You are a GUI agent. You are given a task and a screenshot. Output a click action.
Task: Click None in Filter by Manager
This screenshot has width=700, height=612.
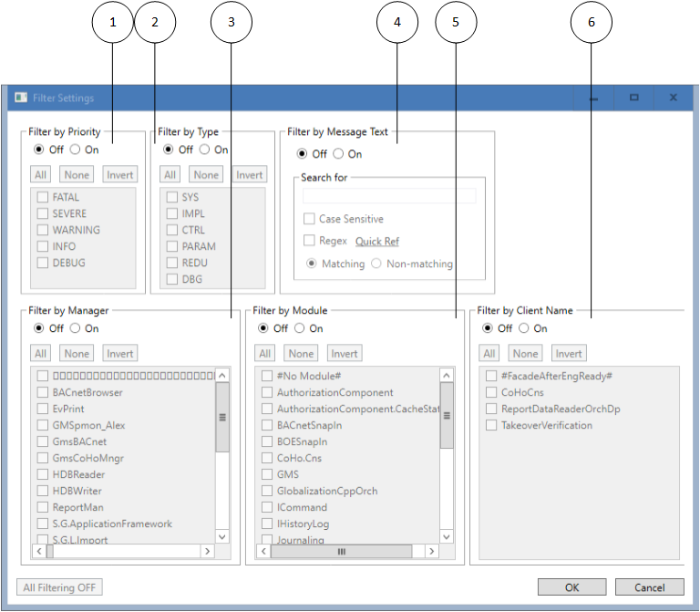77,354
